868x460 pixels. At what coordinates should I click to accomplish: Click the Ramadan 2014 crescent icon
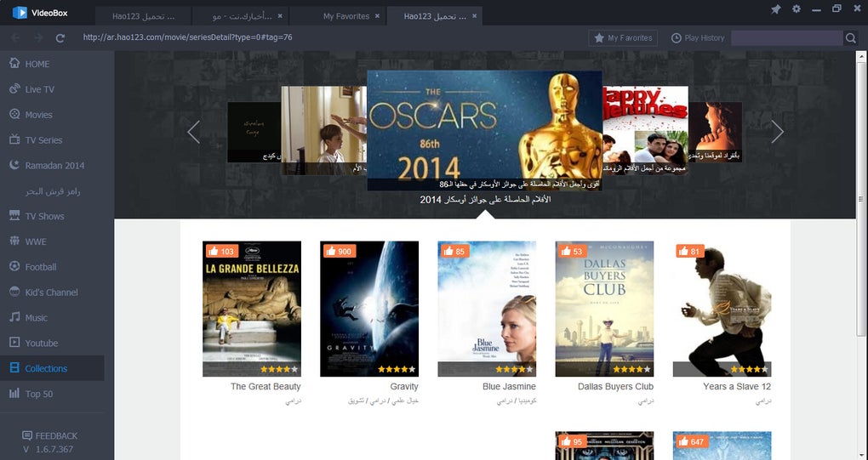tap(14, 165)
